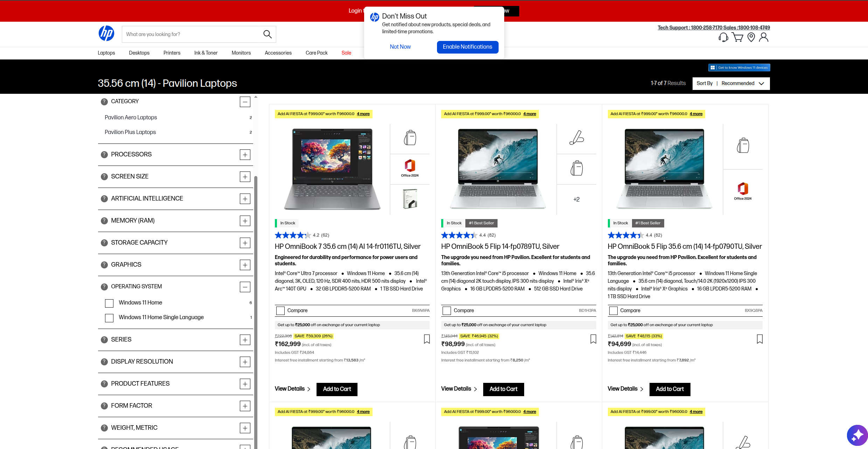The image size is (868, 449).
Task: Expand the SCREEN SIZE filter section
Action: [x=245, y=177]
